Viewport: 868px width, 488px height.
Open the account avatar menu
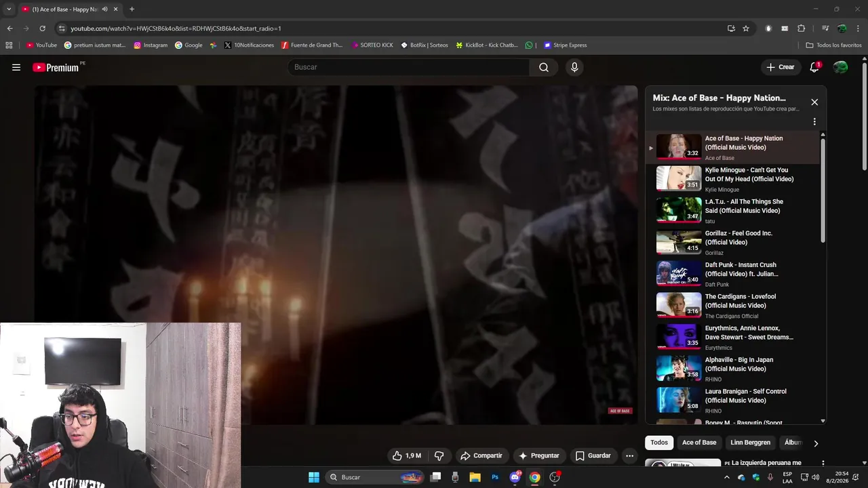(840, 67)
